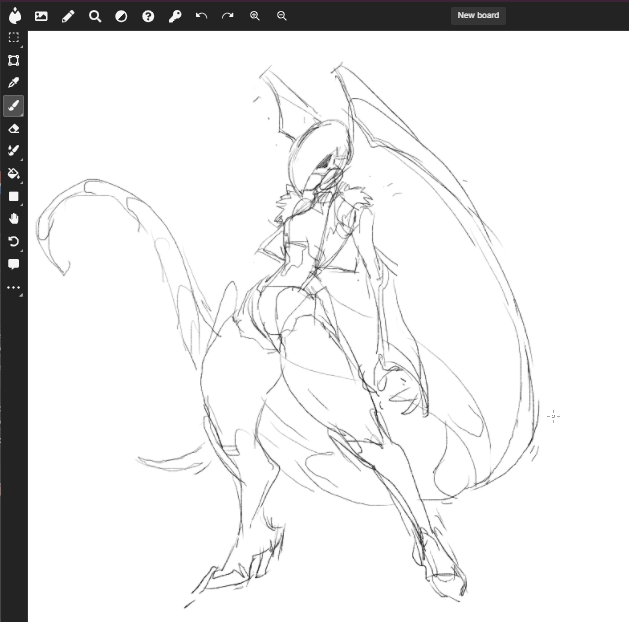Viewport: 629px width, 622px height.
Task: Open the flame logo main menu
Action: [15, 16]
